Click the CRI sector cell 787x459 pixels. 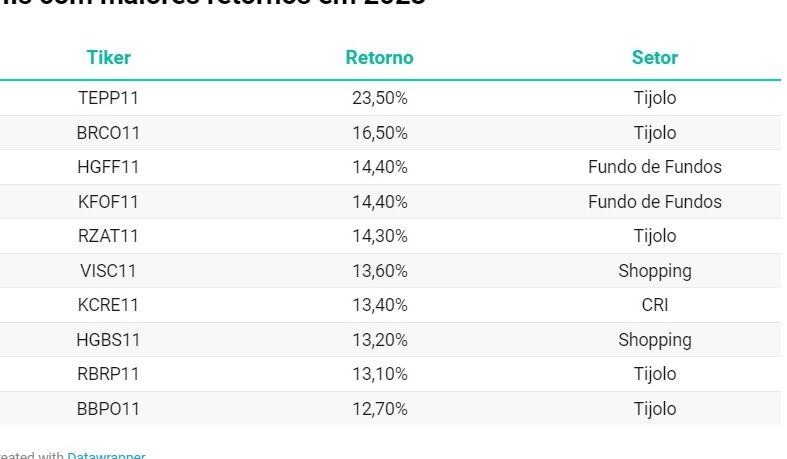654,305
